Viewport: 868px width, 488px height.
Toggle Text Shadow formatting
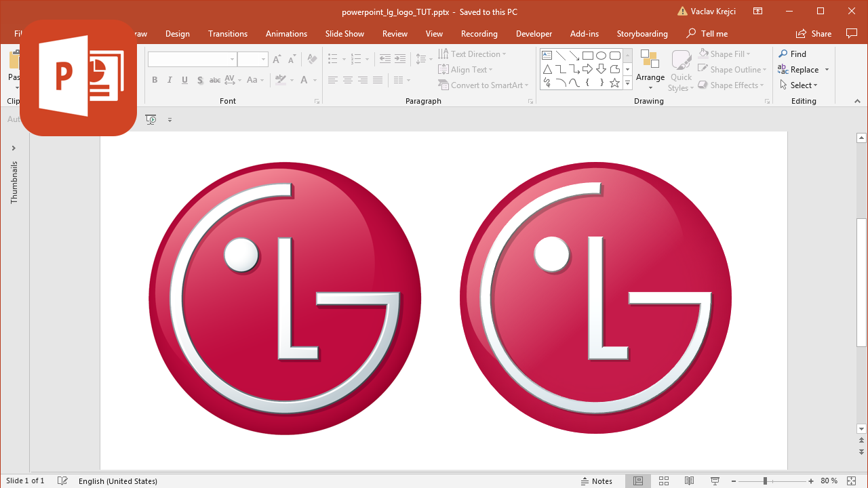coord(200,80)
